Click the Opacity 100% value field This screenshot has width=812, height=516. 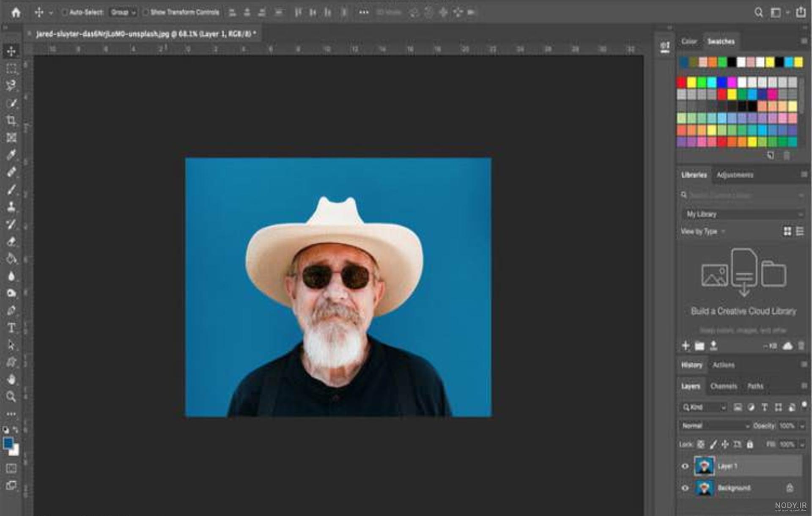coord(787,426)
